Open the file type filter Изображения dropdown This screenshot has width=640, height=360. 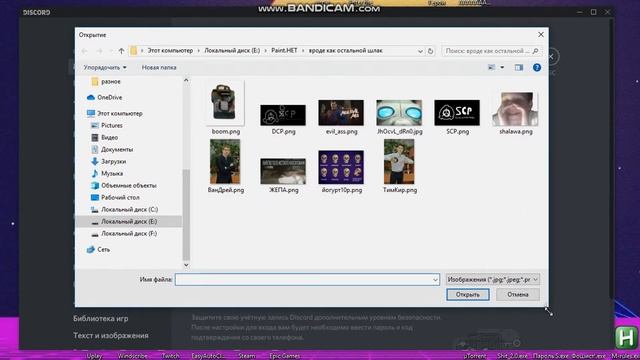pos(493,280)
